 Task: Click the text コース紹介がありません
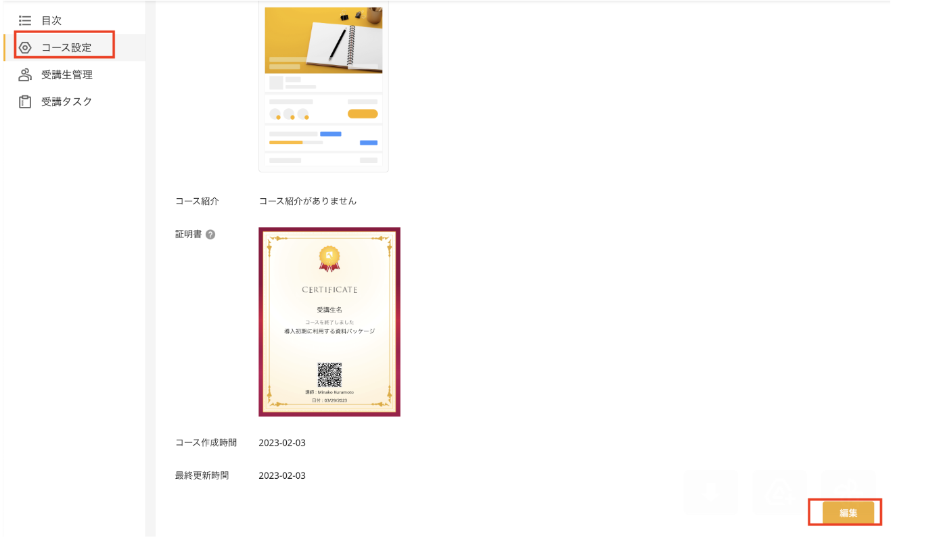(x=308, y=201)
